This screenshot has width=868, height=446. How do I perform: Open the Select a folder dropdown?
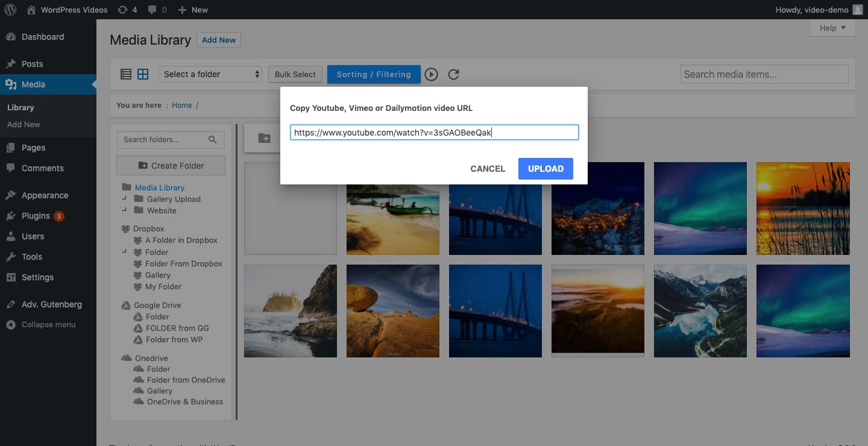pos(210,74)
